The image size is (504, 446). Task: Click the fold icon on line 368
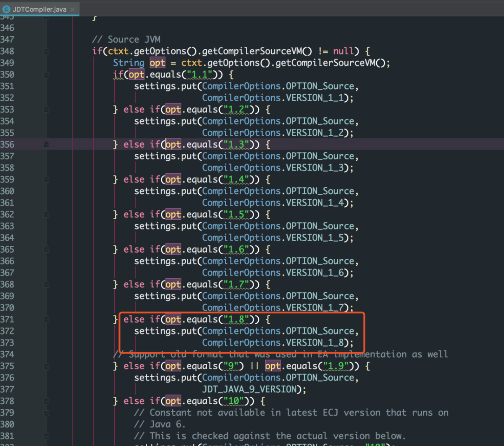[46, 284]
